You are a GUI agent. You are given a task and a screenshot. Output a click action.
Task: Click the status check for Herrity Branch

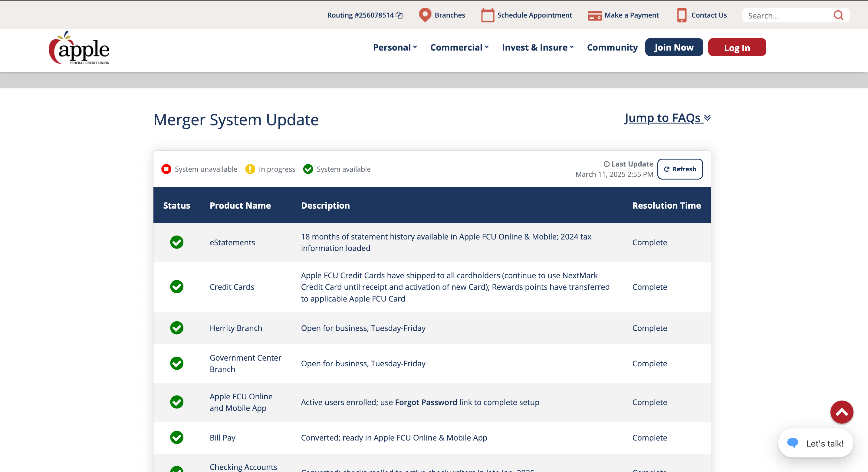coord(176,328)
